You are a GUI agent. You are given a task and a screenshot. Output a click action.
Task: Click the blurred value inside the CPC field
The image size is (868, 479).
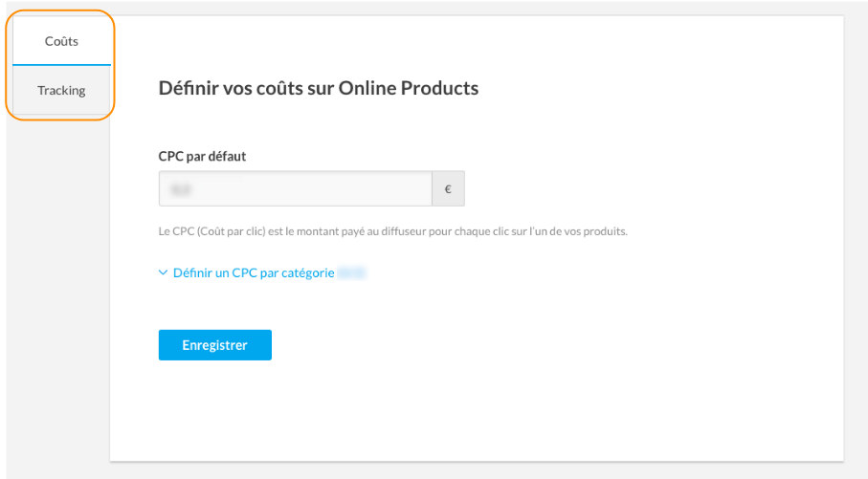(x=179, y=189)
